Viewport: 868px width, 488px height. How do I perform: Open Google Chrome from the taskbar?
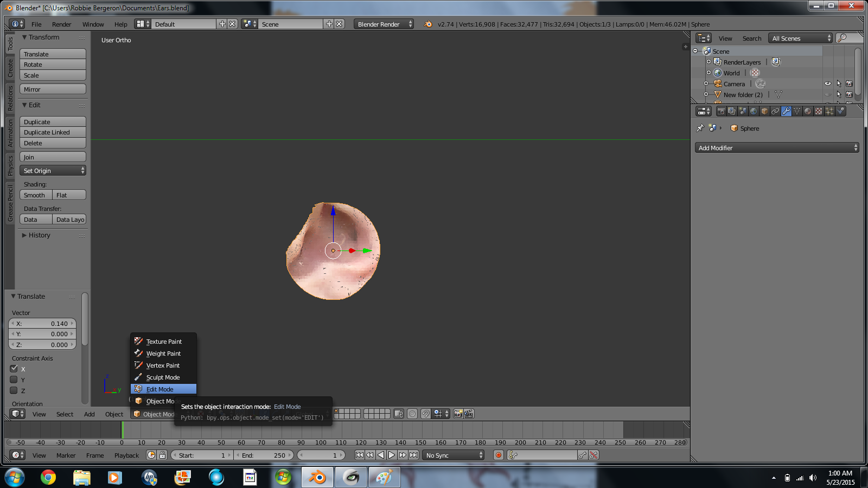point(48,477)
